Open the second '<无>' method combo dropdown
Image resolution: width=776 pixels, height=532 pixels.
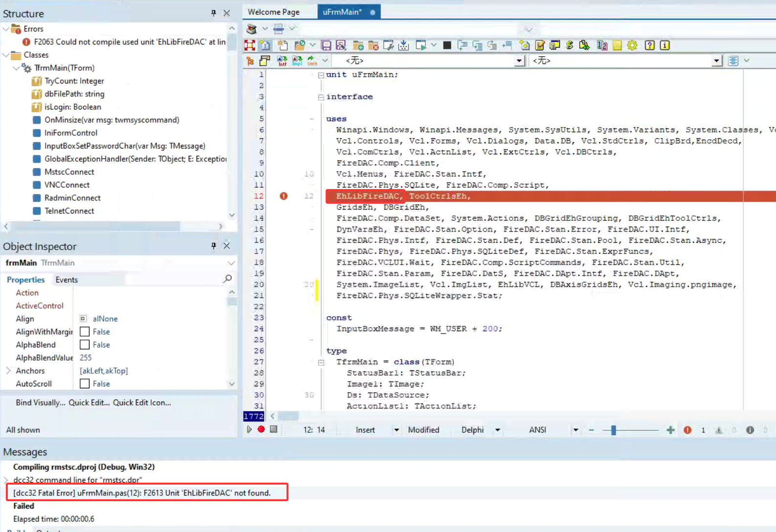pyautogui.click(x=717, y=61)
